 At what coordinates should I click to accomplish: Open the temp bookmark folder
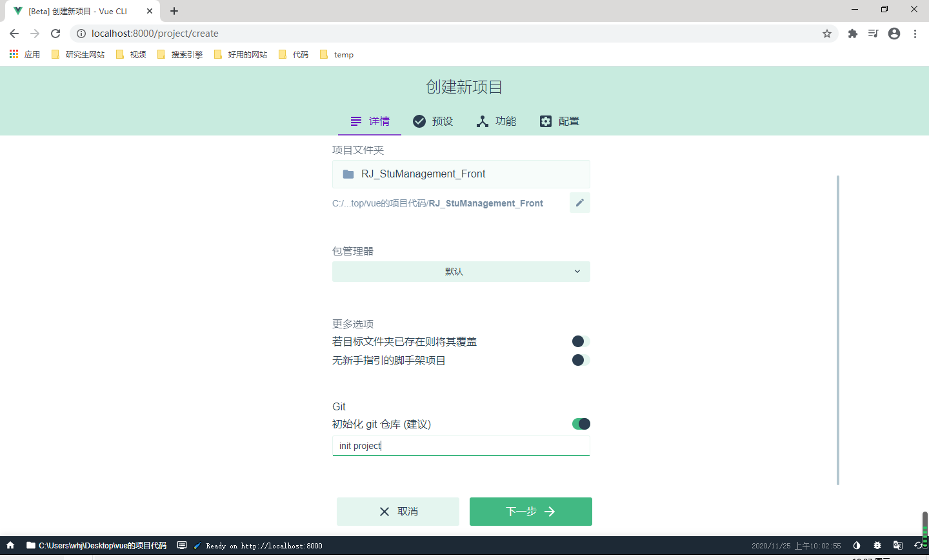337,54
